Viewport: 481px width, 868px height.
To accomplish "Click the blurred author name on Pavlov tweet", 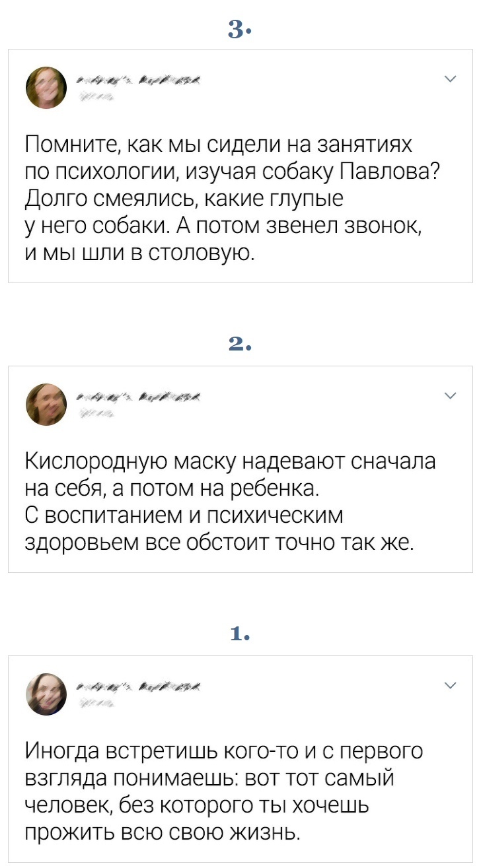I will [139, 81].
